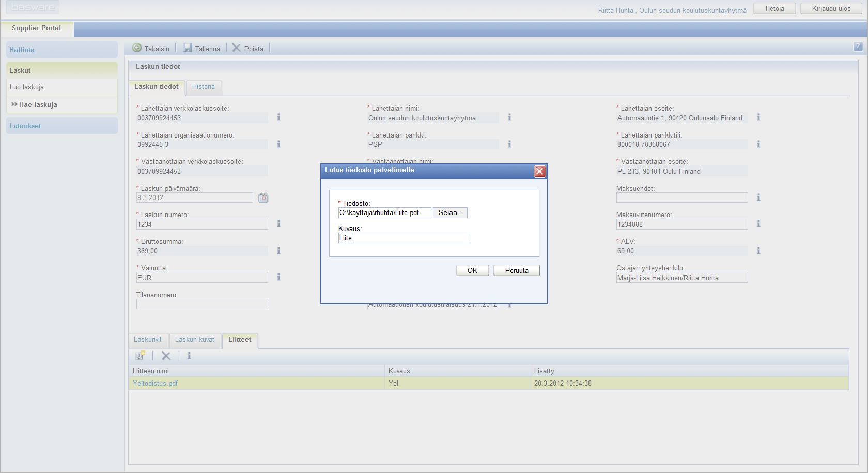Image resolution: width=868 pixels, height=473 pixels.
Task: Expand Lataukset sidebar section
Action: tap(62, 126)
